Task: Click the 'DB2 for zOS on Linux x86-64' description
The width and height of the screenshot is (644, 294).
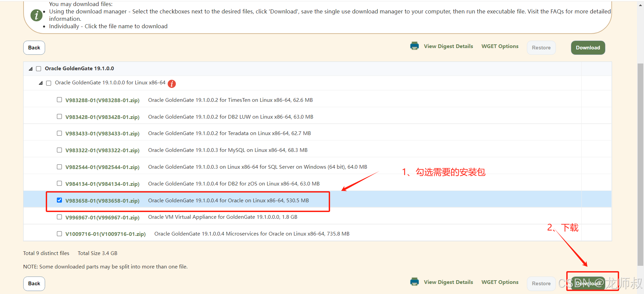Action: pyautogui.click(x=234, y=184)
